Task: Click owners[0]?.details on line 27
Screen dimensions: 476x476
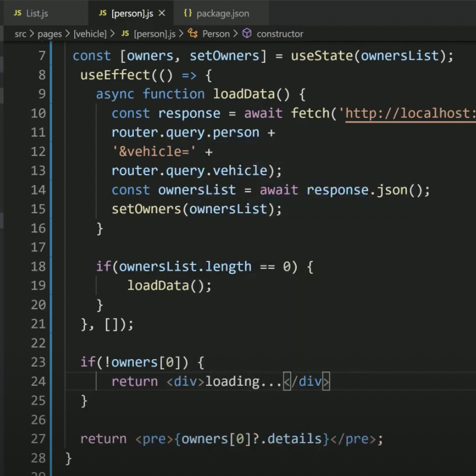Action: click(251, 439)
